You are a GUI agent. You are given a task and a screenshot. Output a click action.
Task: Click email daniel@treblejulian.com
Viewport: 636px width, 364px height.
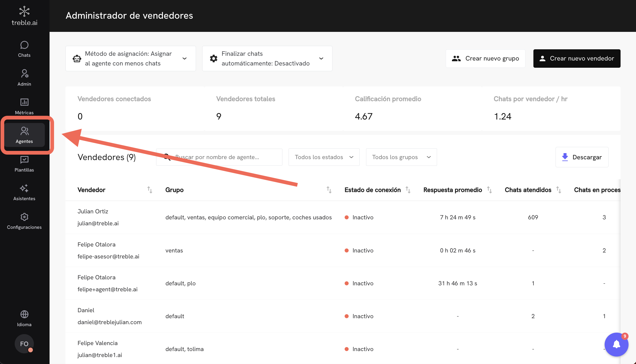(110, 322)
